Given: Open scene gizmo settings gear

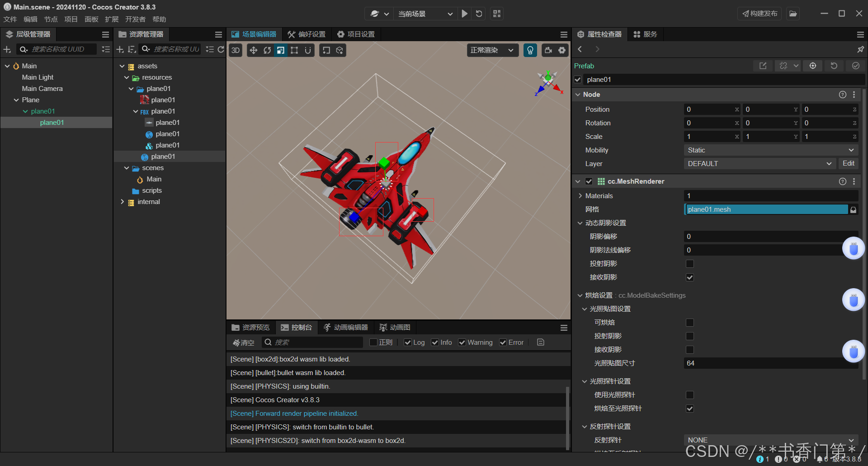Looking at the screenshot, I should (x=562, y=50).
